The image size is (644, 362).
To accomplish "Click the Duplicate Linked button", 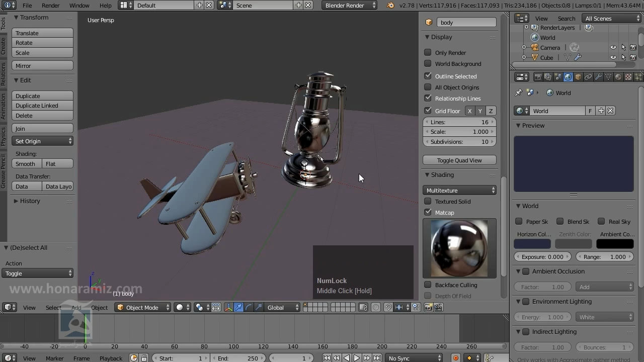I will coord(42,106).
